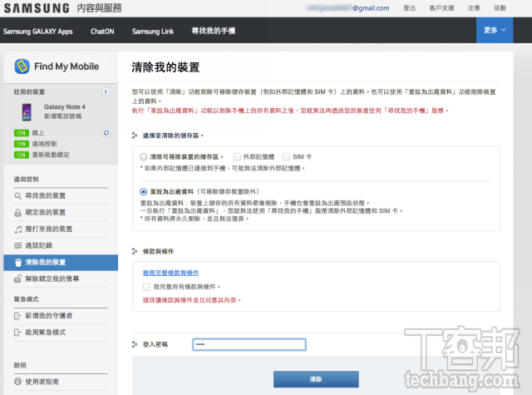Open Samsung GALAXY Apps in the navigation bar
Screen dimensions: 532x395
(x=37, y=32)
